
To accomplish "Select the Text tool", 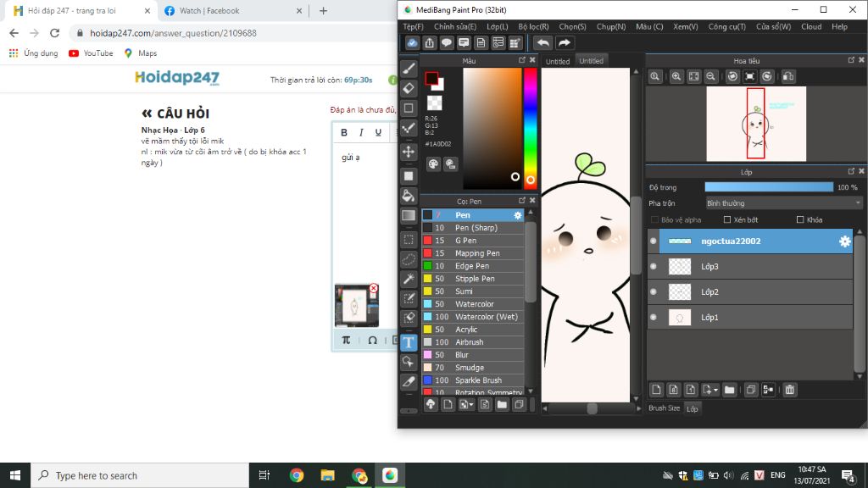I will [x=409, y=342].
